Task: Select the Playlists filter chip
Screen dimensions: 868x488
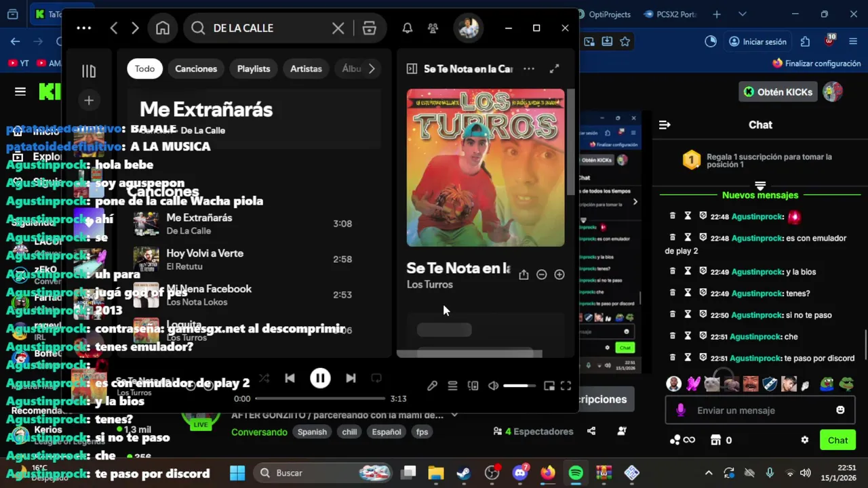Action: pyautogui.click(x=254, y=68)
